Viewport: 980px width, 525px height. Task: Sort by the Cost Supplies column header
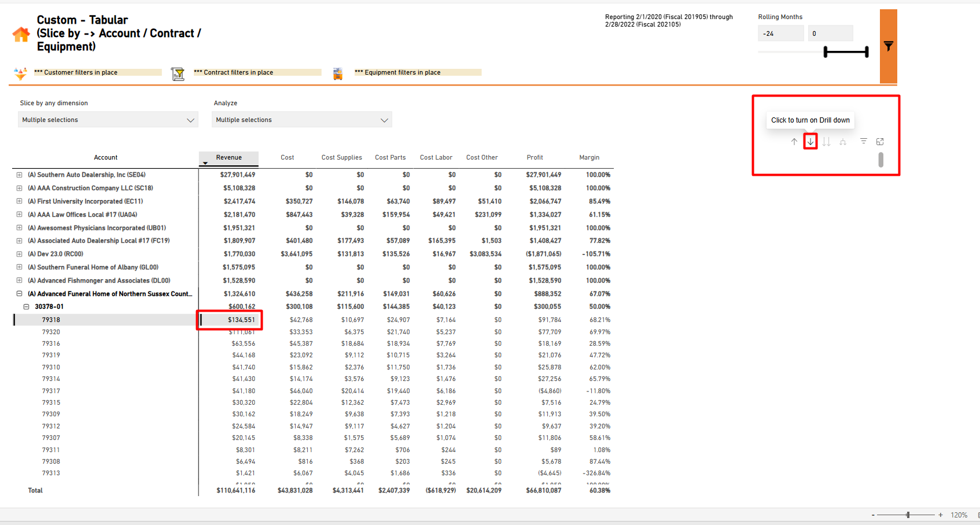tap(342, 157)
